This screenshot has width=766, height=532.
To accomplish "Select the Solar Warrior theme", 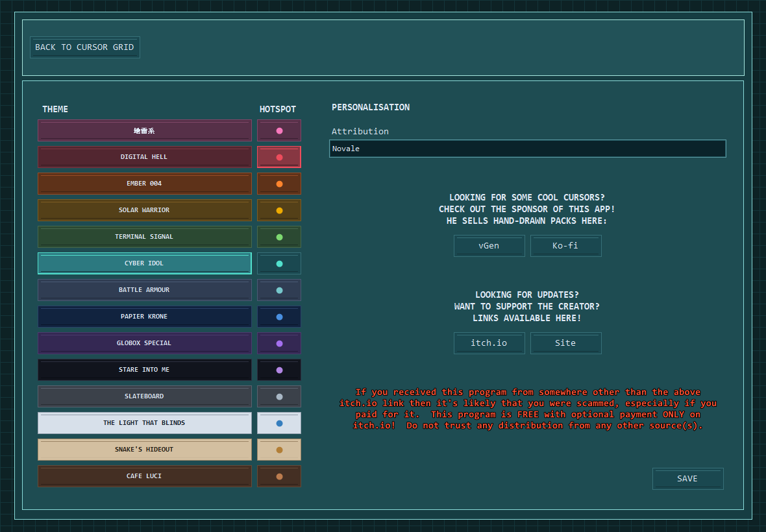I will (x=145, y=210).
